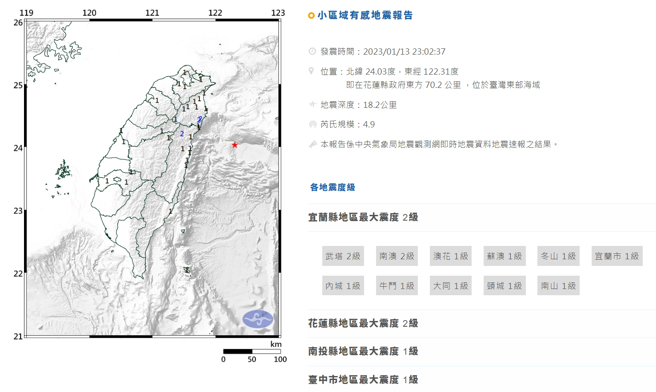This screenshot has width=656, height=392.
Task: Click the clock icon beside 發震時間
Action: click(312, 51)
